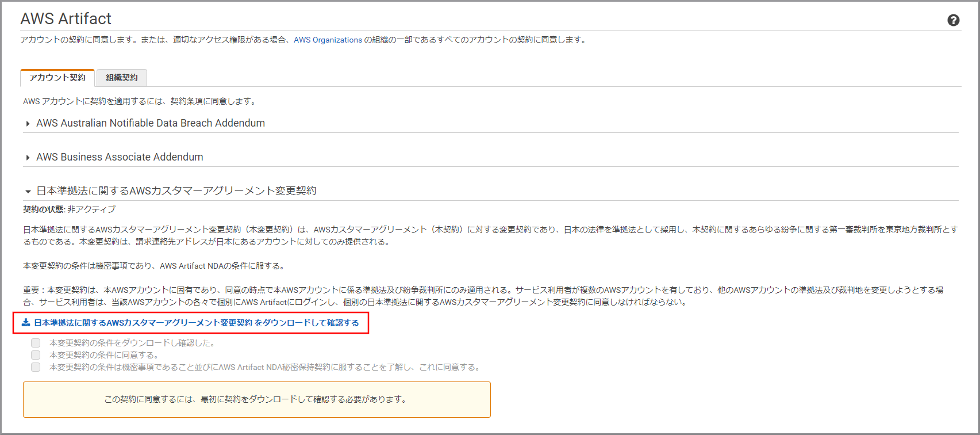This screenshot has height=435, width=980.
Task: Open the AWS Organizations link
Action: click(328, 40)
